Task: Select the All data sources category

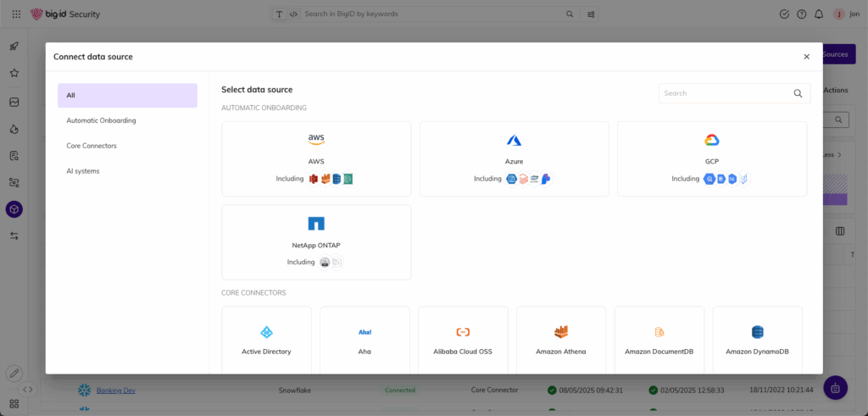Action: click(127, 95)
